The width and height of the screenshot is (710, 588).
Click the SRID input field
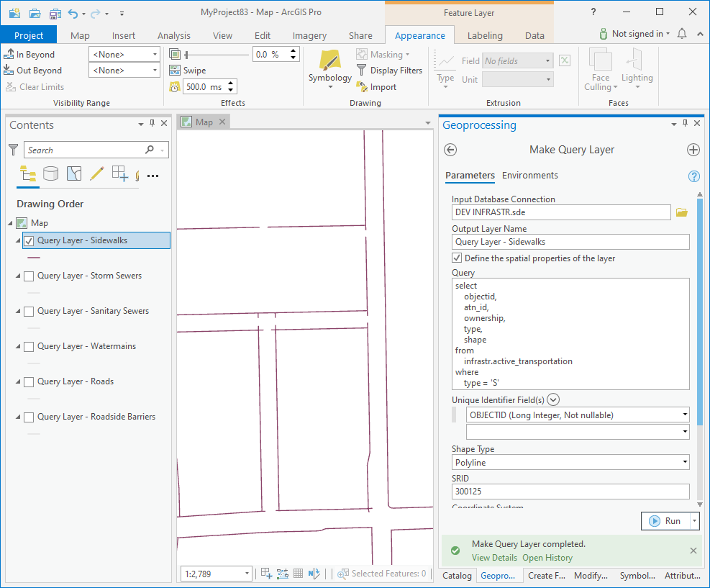click(570, 492)
